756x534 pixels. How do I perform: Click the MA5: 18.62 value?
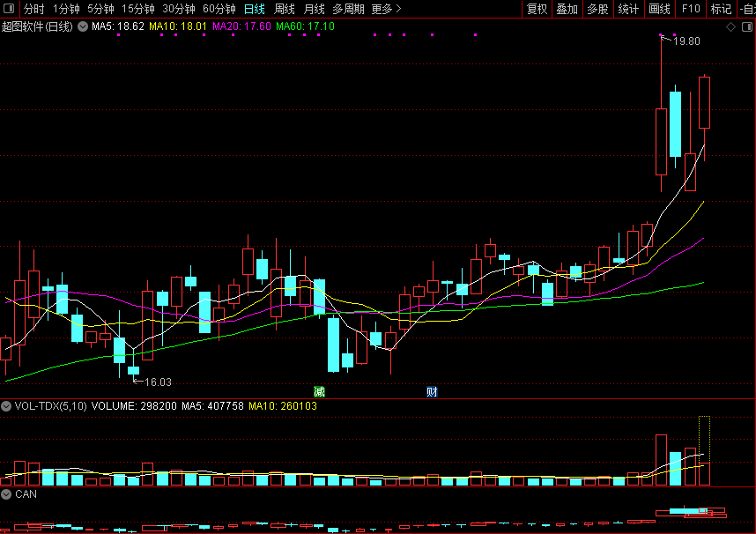(x=118, y=26)
